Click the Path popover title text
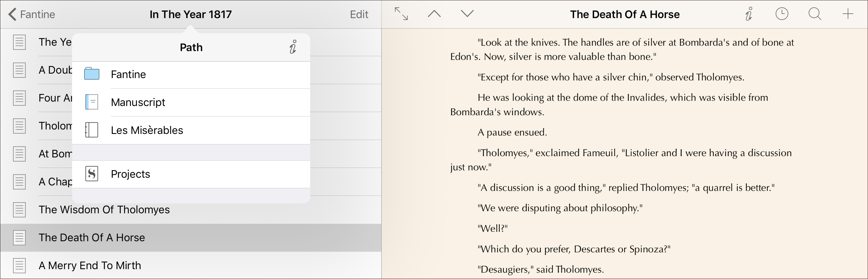Screen dimensions: 868x279 point(191,48)
